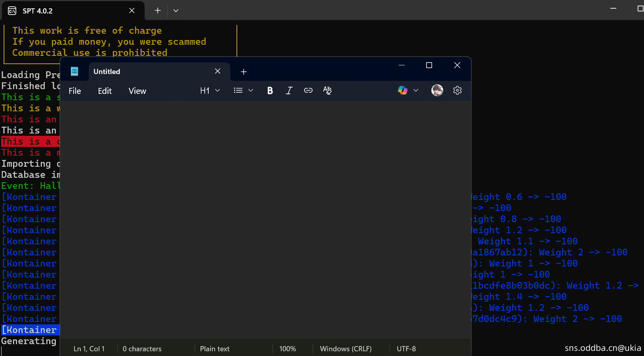
Task: Open the Edit menu
Action: point(105,91)
